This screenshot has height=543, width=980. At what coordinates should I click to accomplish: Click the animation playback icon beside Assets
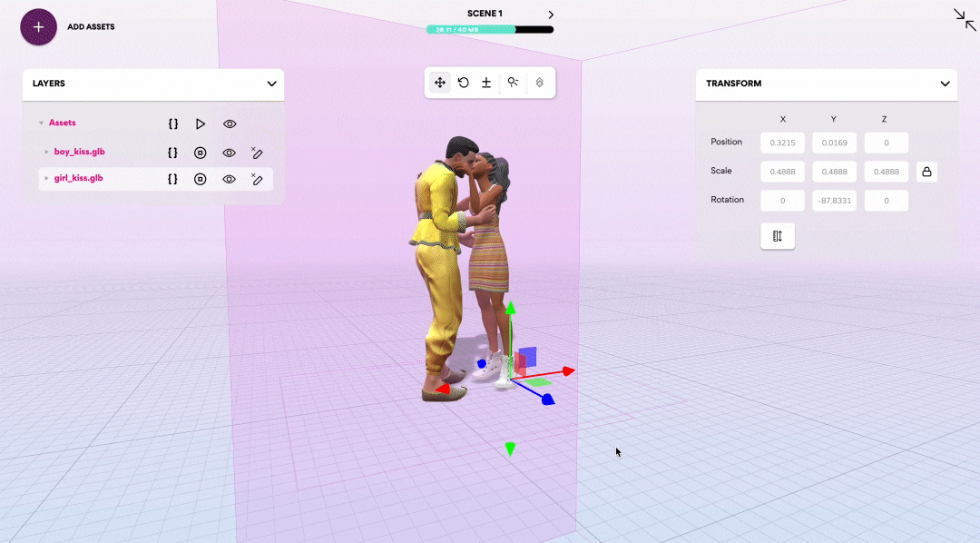pyautogui.click(x=200, y=123)
